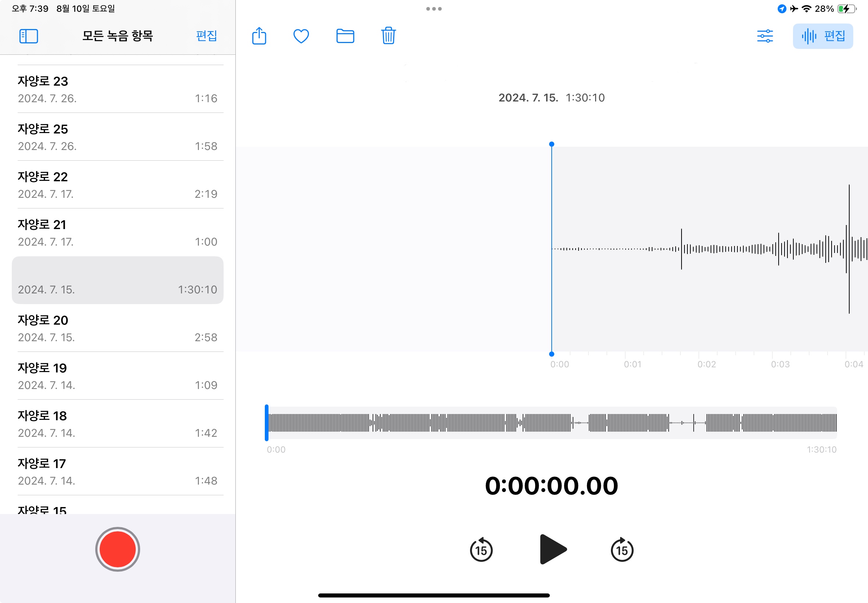This screenshot has height=603, width=868.
Task: Click the 0:02 mark on timeline
Action: tap(706, 364)
